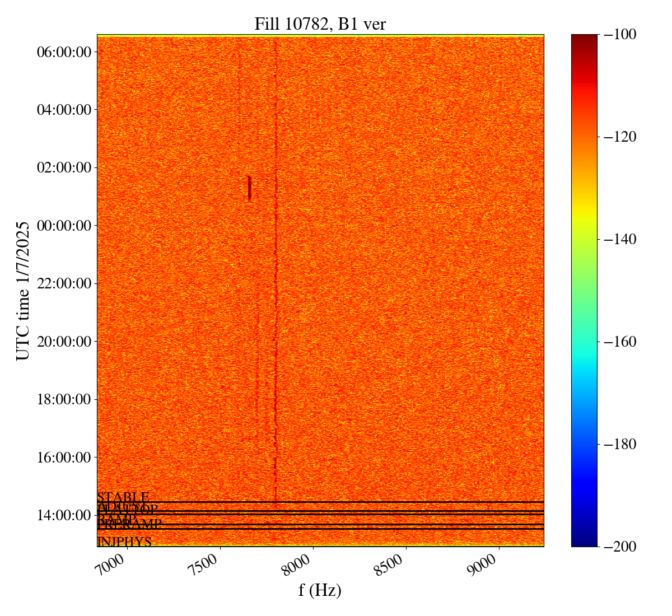Pick the 9000 Hz x-axis tick label
This screenshot has width=672, height=616.
(484, 564)
